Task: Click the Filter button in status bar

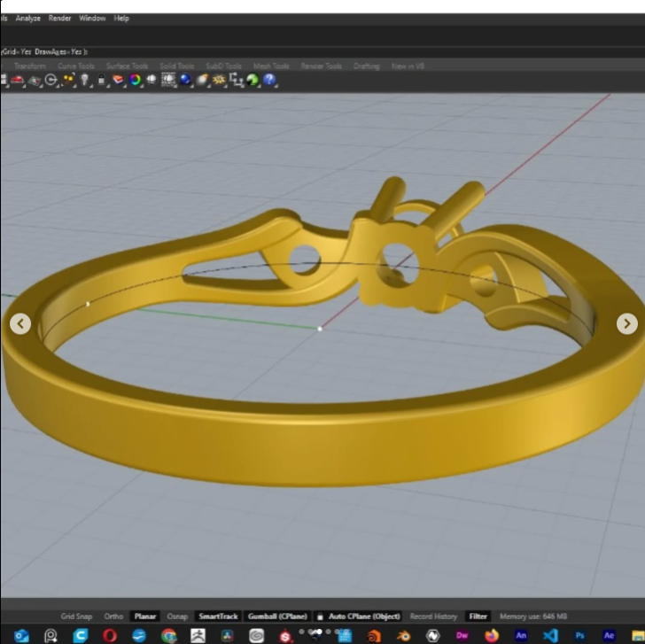Action: click(478, 617)
